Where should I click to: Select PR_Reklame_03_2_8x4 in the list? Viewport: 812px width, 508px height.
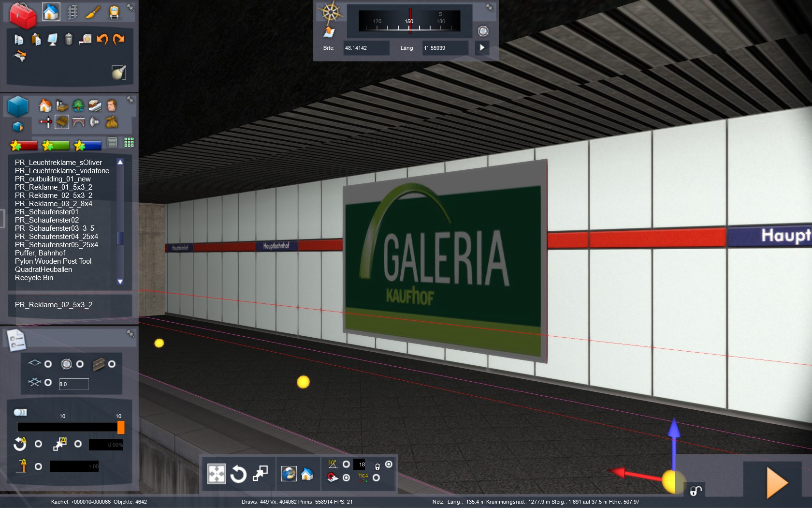click(54, 204)
